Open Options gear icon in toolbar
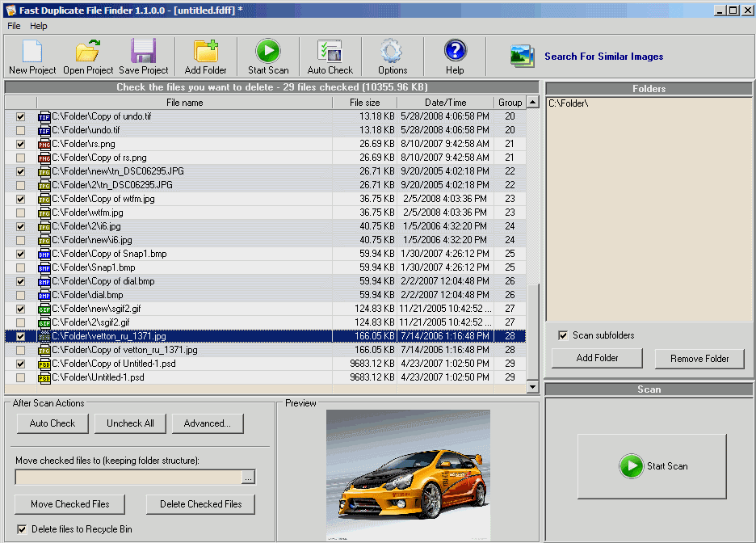The width and height of the screenshot is (756, 543). 393,52
